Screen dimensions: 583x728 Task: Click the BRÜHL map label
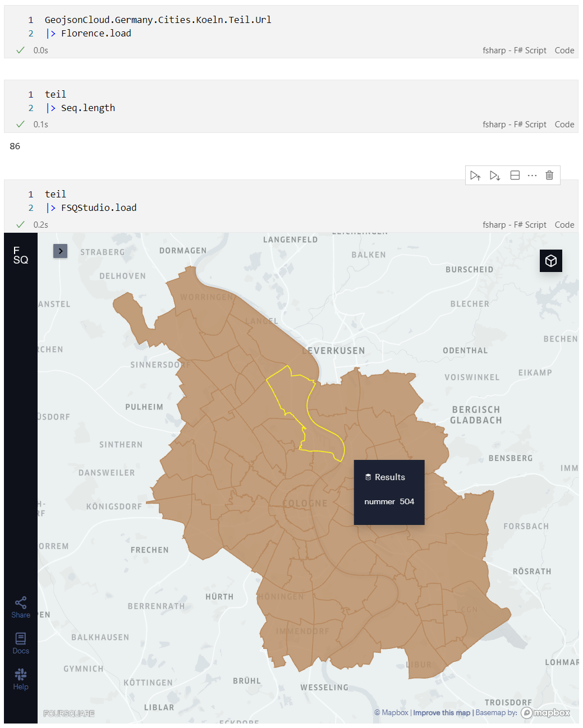point(247,680)
